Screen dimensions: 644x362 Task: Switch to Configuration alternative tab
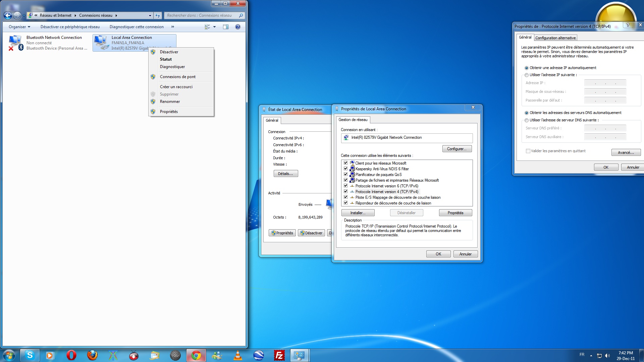[555, 38]
